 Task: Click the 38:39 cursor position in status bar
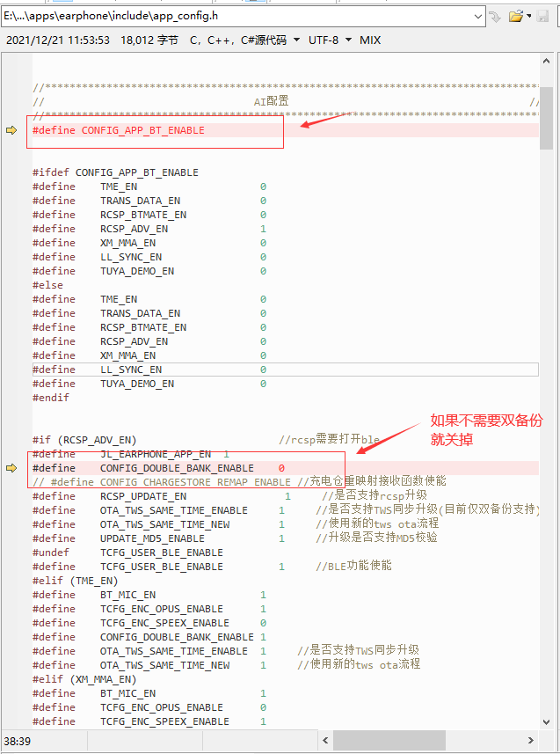click(18, 741)
